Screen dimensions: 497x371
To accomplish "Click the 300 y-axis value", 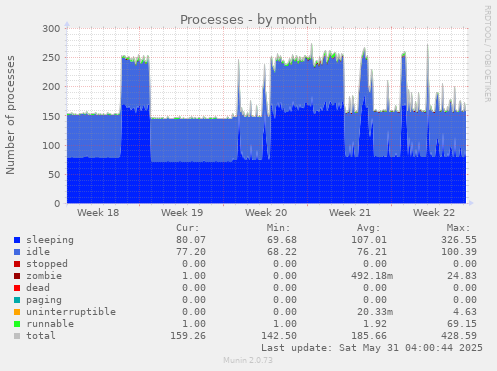I will pyautogui.click(x=51, y=29).
